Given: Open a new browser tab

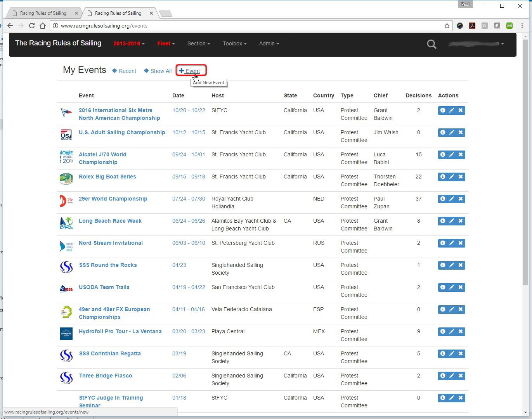Looking at the screenshot, I should pyautogui.click(x=166, y=14).
